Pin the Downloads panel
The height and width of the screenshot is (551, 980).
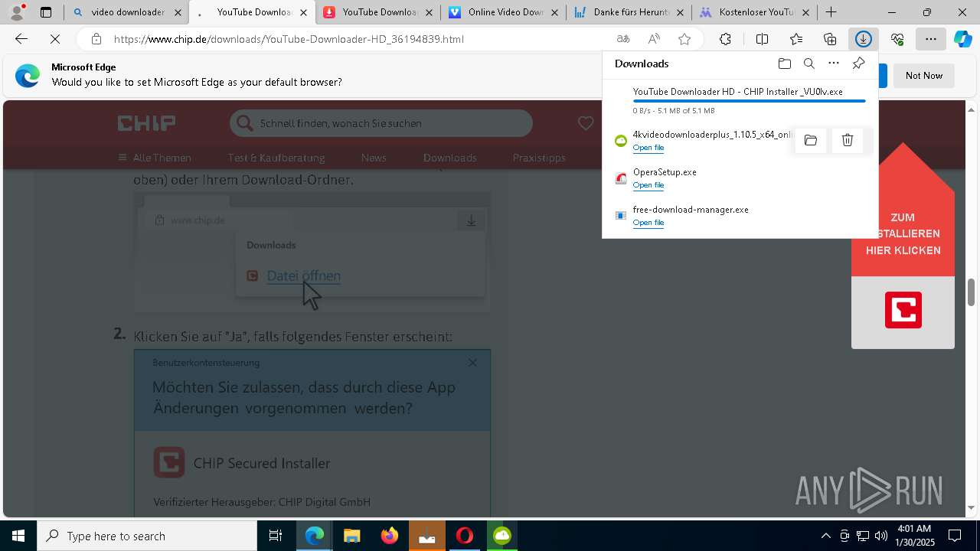pyautogui.click(x=858, y=64)
